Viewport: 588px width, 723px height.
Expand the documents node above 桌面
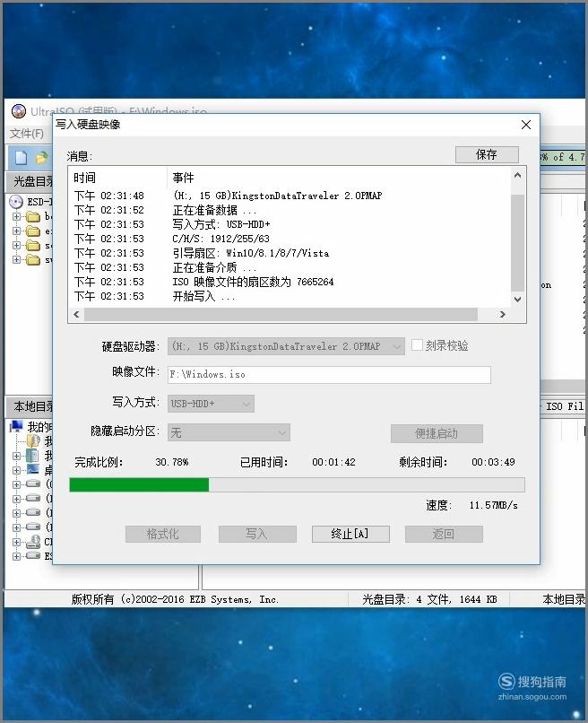17,456
